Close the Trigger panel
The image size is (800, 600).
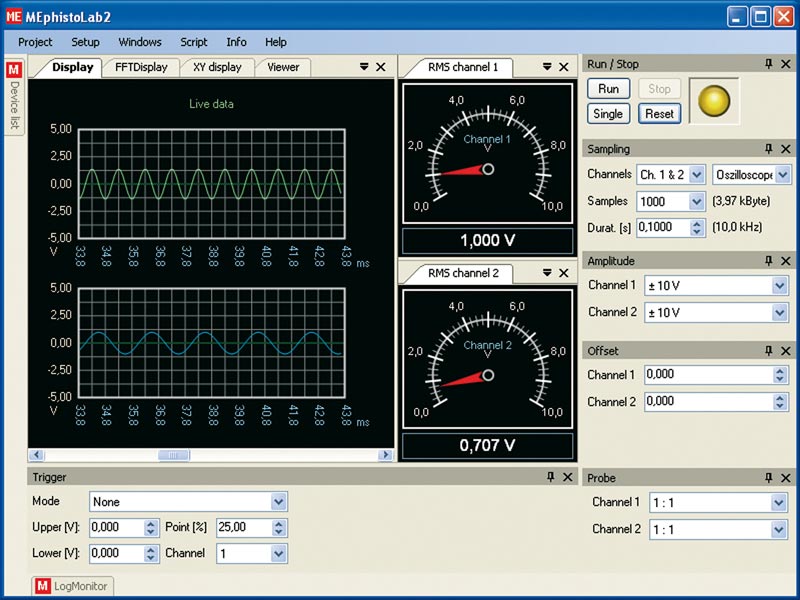point(567,477)
